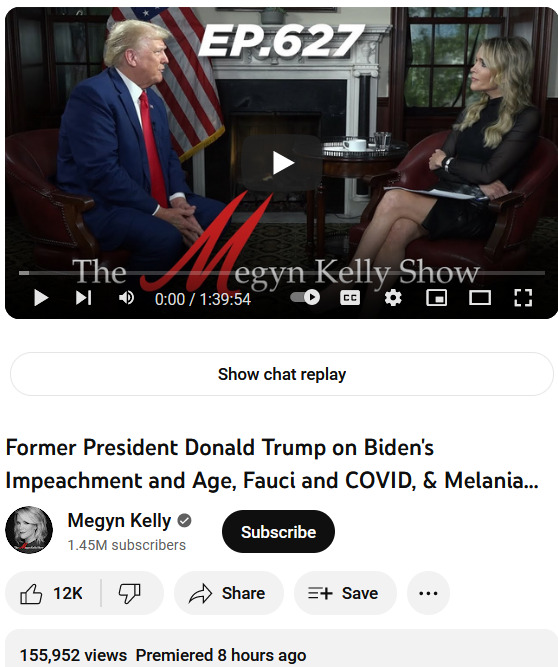Open the Megyn Kelly channel name link
This screenshot has height=667, width=558.
(119, 521)
